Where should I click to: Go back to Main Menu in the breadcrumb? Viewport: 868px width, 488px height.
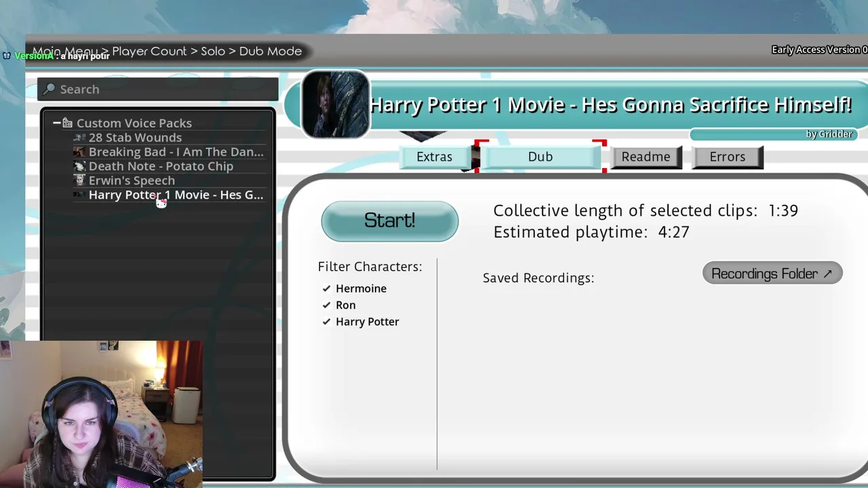[65, 51]
